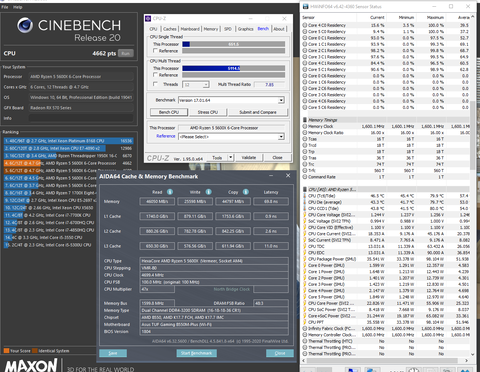Click the Core 0 Power (SMU) icon

pos(305,265)
